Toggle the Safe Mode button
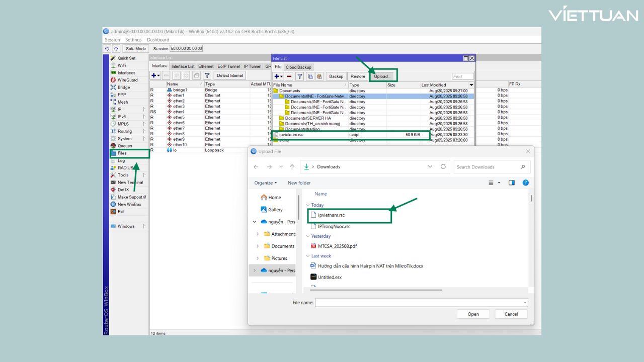This screenshot has height=362, width=644. [136, 49]
